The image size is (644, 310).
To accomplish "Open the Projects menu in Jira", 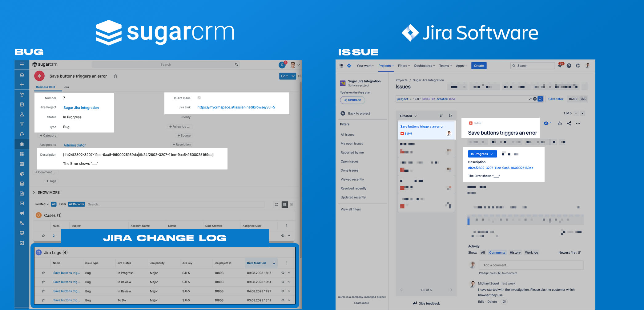I will click(x=386, y=66).
